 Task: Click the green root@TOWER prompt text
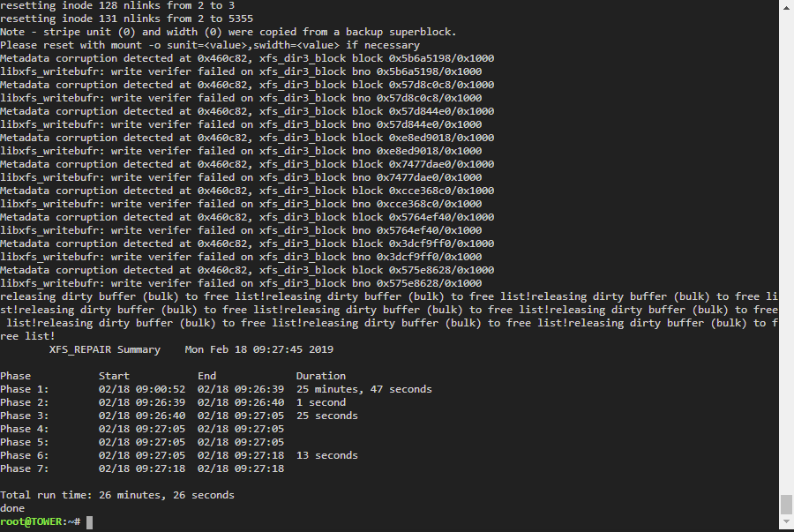coord(31,522)
